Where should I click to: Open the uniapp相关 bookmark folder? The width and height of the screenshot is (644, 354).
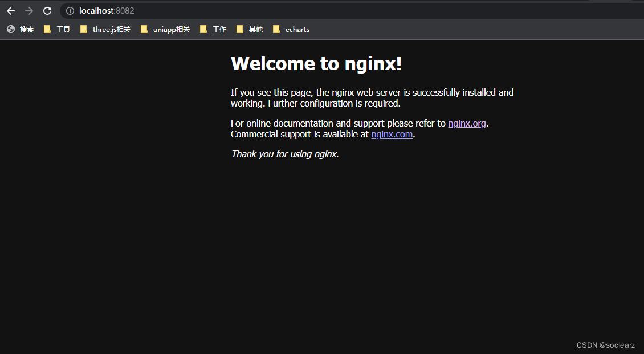pos(165,29)
